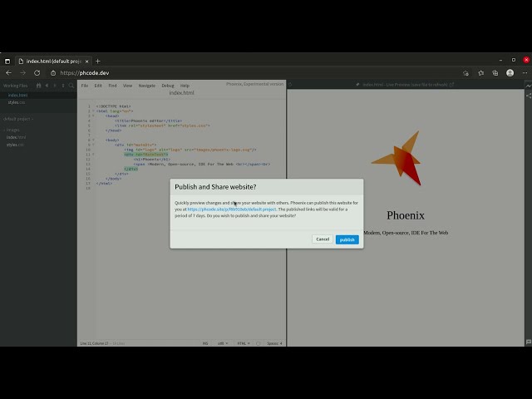532x399 pixels.
Task: Click the browser profile avatar
Action: [x=510, y=73]
